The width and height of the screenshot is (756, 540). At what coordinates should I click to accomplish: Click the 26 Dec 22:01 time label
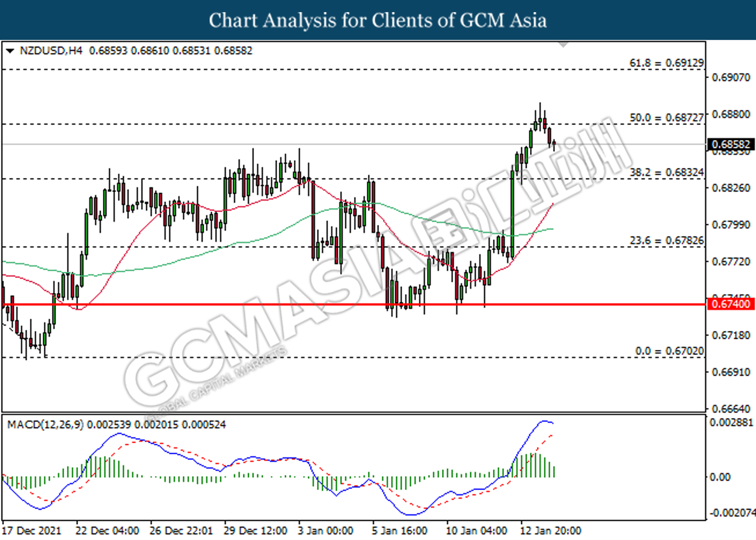[x=181, y=531]
